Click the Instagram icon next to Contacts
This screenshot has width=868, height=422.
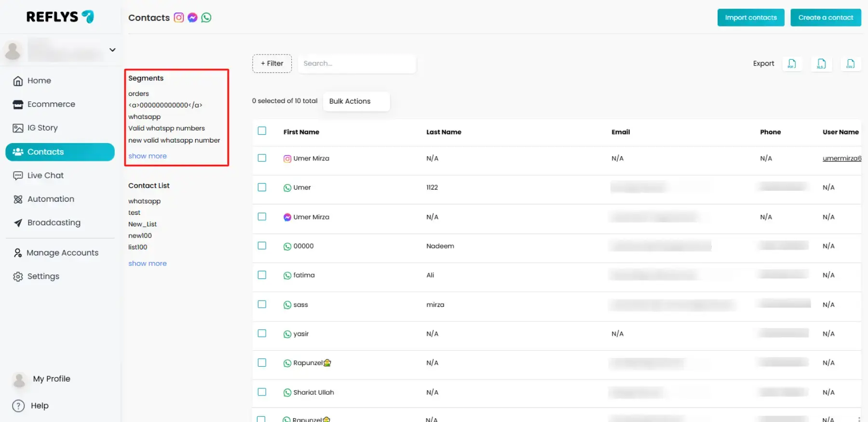point(179,18)
